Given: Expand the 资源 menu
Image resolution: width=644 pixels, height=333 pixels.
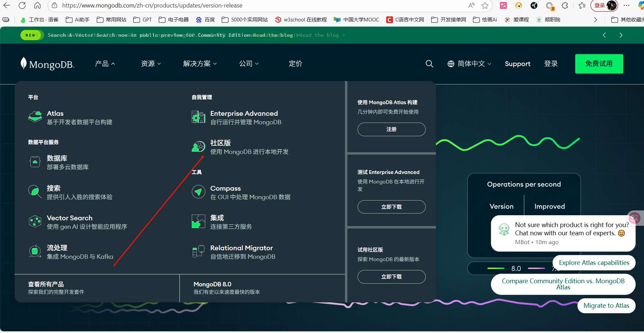Looking at the screenshot, I should 151,64.
